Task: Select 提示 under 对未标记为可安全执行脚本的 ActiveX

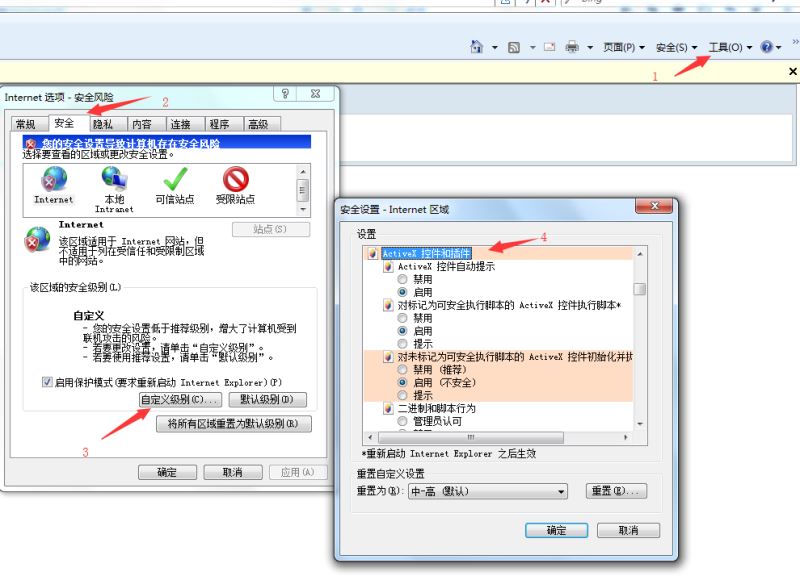Action: point(403,395)
